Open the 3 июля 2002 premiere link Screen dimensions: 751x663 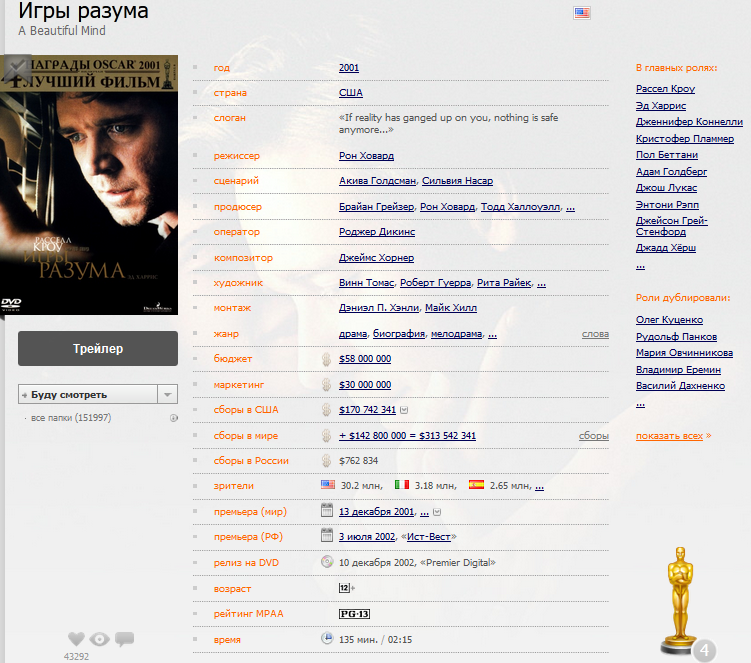click(x=367, y=537)
